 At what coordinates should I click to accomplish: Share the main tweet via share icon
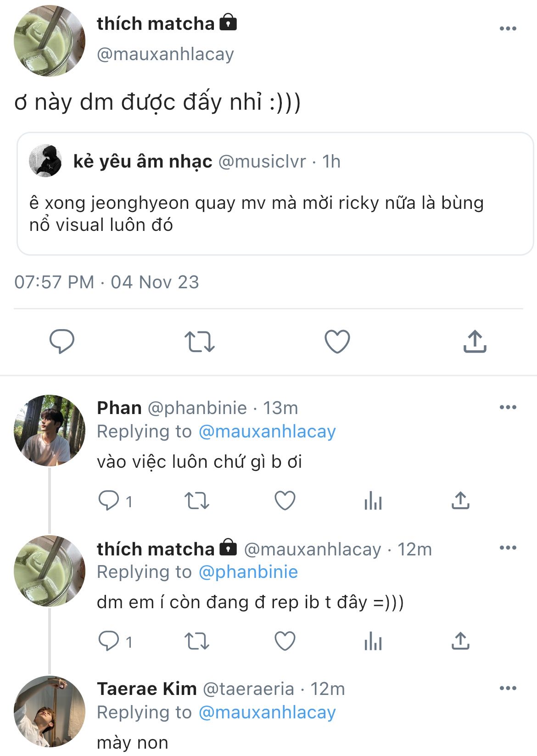pos(475,342)
